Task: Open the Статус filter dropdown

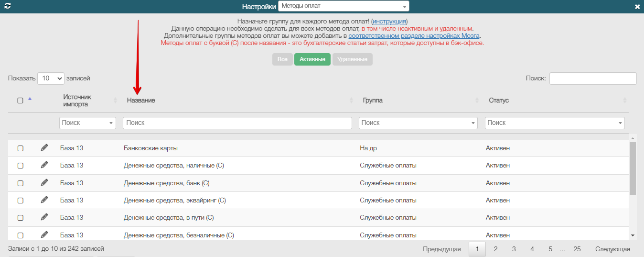Action: coord(555,123)
